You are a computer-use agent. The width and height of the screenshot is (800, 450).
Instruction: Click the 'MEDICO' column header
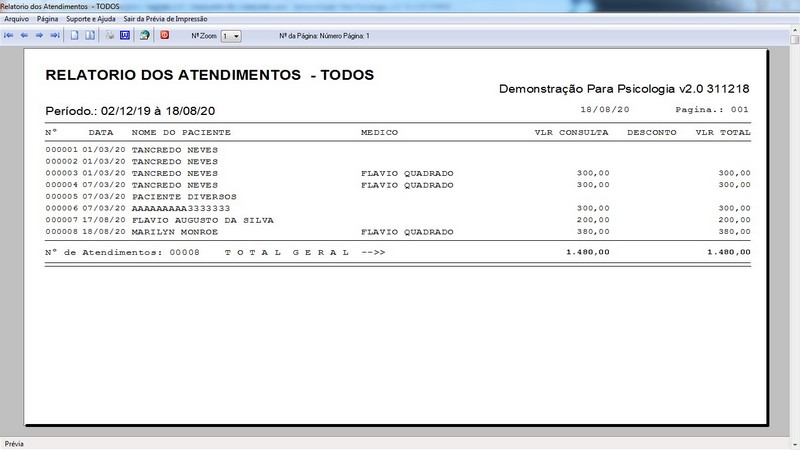[379, 133]
